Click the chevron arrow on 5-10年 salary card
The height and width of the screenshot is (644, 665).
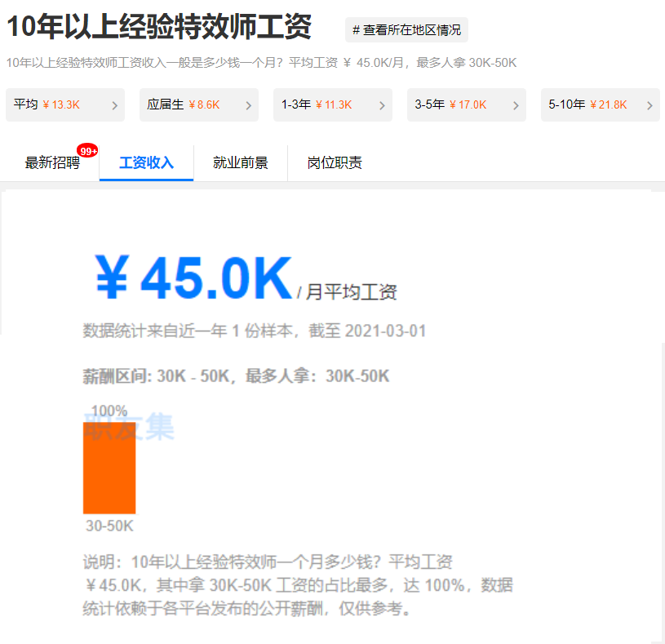(x=649, y=105)
